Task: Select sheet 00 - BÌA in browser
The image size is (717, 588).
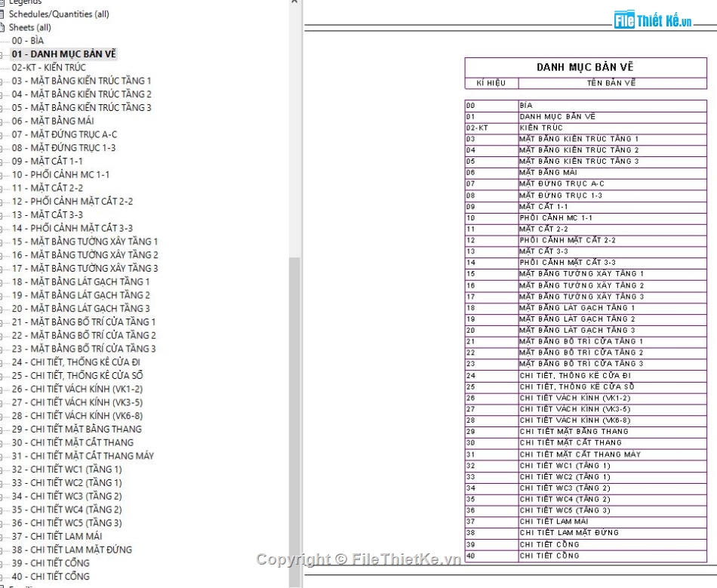Action: point(27,41)
